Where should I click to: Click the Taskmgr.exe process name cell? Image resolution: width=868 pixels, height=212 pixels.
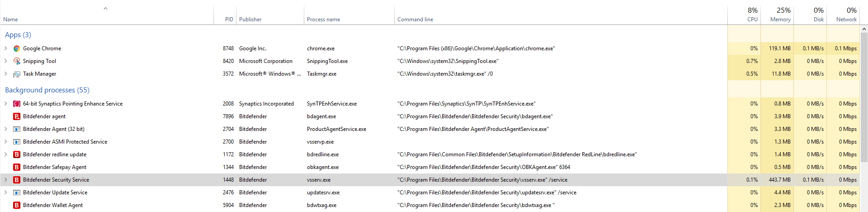pyautogui.click(x=321, y=74)
